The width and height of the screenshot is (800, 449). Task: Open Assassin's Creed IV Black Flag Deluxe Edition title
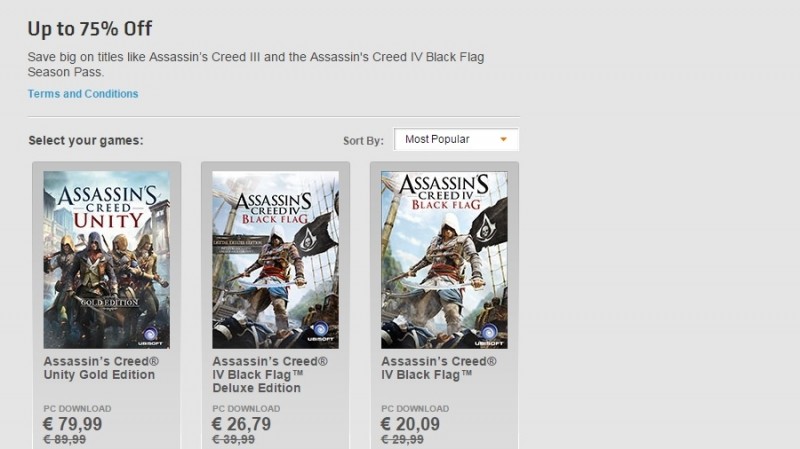pos(270,375)
